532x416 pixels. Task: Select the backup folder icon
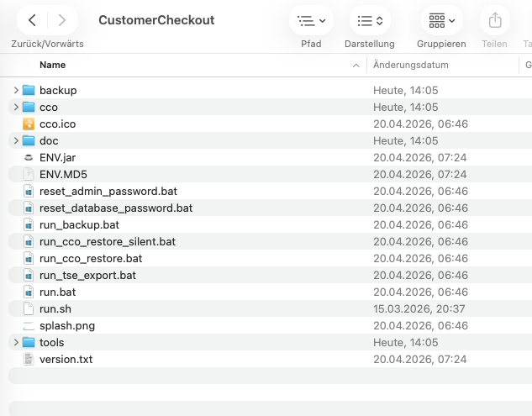click(x=29, y=90)
